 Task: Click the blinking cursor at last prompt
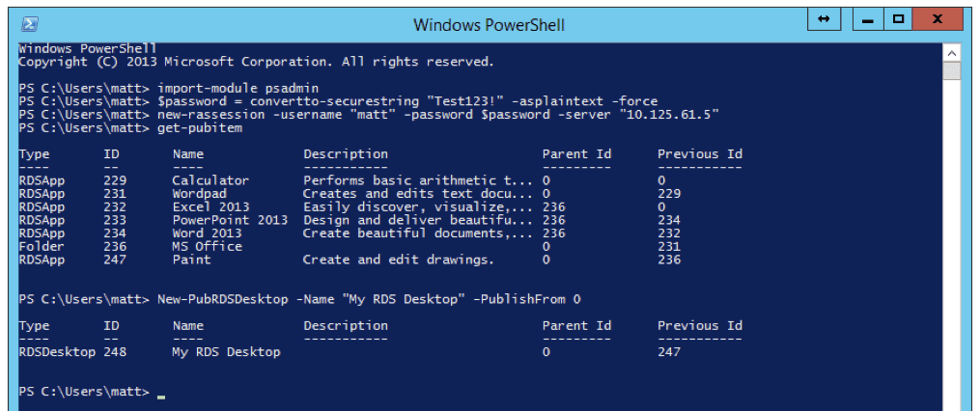[x=161, y=395]
